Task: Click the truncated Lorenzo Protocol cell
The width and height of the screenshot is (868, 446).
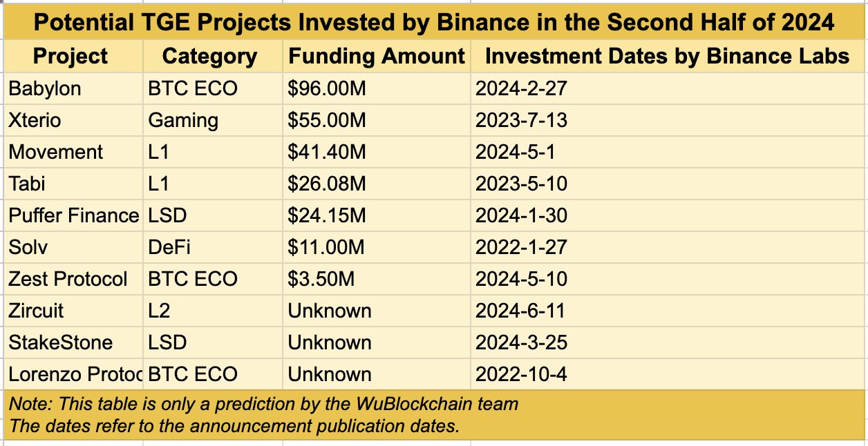Action: click(73, 374)
